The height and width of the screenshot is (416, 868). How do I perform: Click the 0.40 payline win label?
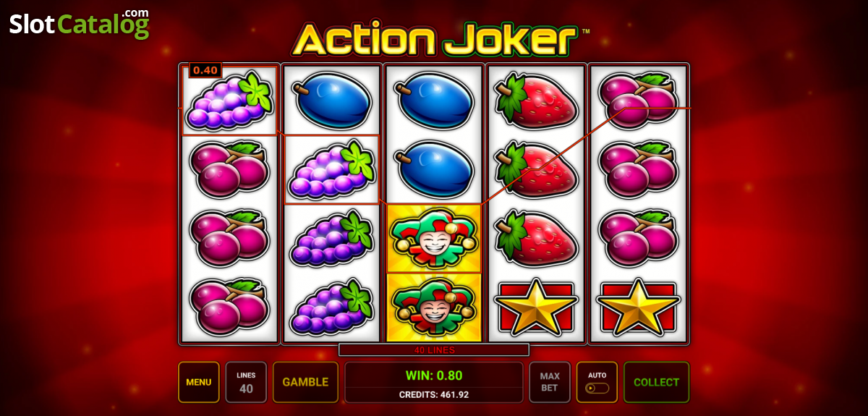click(205, 70)
